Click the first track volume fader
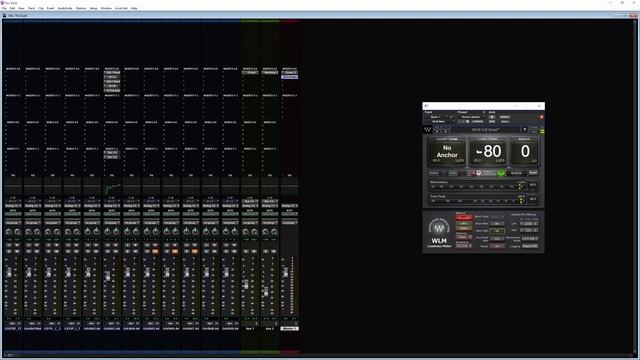640x360 pixels. pos(9,272)
